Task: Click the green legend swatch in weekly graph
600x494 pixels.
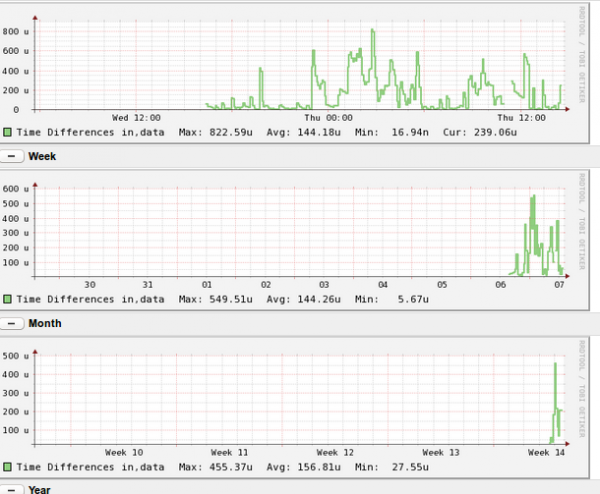Action: 7,298
